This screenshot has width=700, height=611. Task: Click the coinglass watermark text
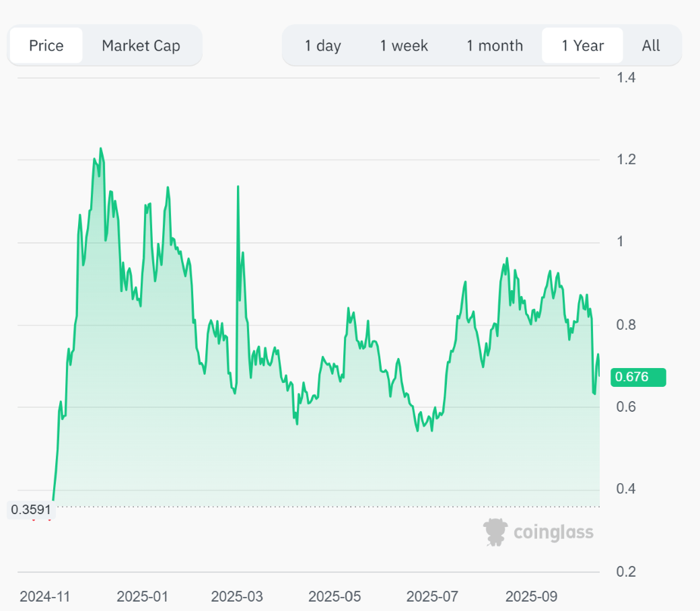pyautogui.click(x=553, y=533)
